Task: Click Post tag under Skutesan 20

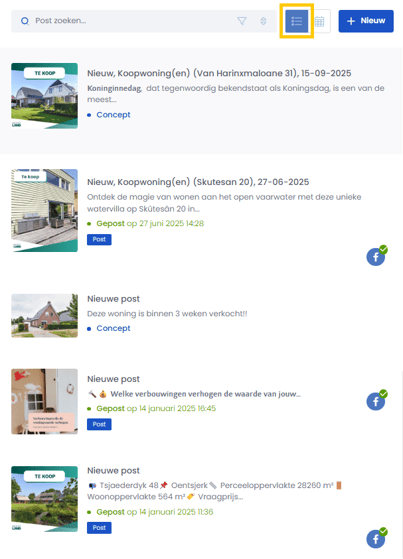Action: [x=99, y=240]
